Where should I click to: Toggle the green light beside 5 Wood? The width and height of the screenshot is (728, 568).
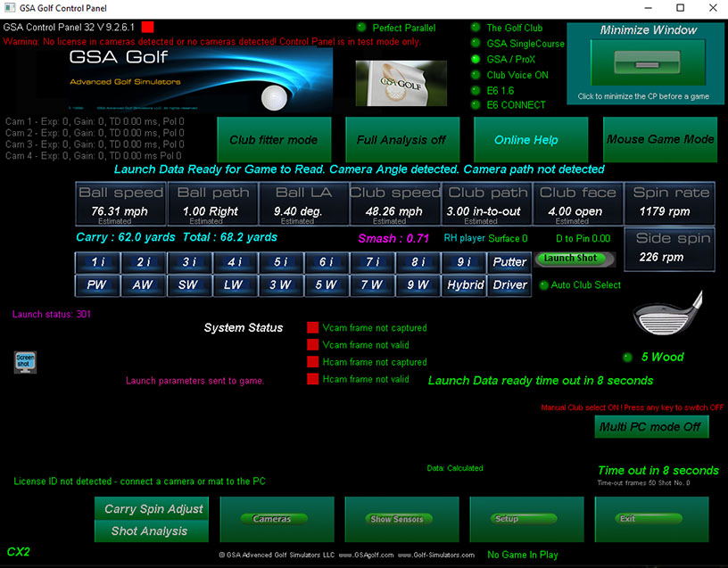pyautogui.click(x=628, y=358)
